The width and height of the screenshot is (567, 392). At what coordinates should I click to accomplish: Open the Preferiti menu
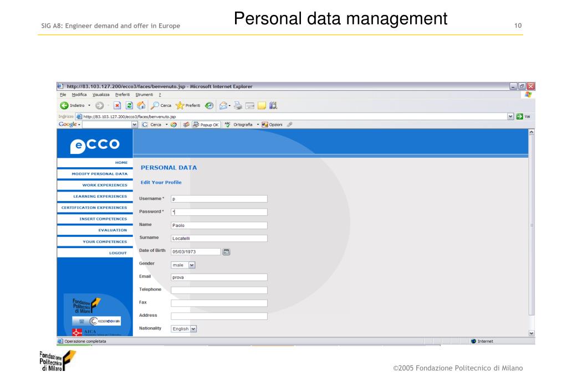coord(122,95)
